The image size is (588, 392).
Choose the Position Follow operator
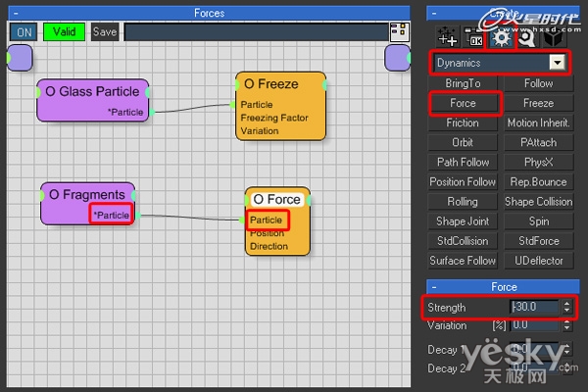pos(463,182)
